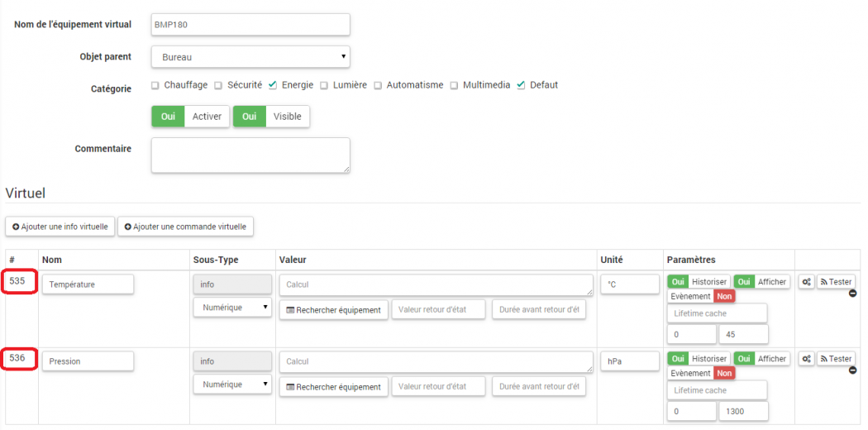The height and width of the screenshot is (430, 868).
Task: Click the Calcul field for Pression
Action: 436,362
